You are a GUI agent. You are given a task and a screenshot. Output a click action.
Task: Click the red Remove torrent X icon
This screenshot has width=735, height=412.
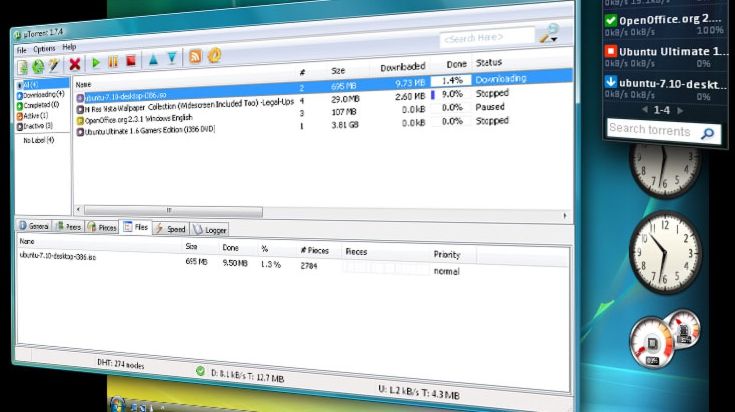click(74, 63)
